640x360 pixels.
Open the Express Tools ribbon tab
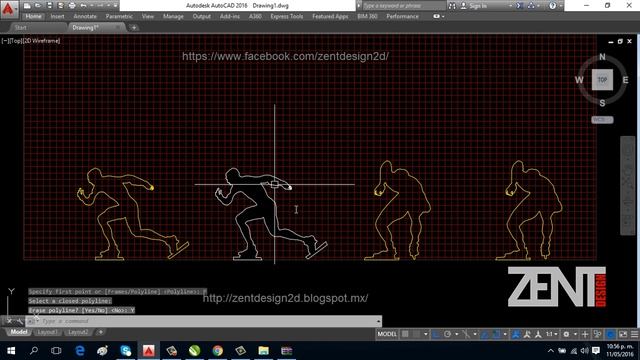coord(287,16)
